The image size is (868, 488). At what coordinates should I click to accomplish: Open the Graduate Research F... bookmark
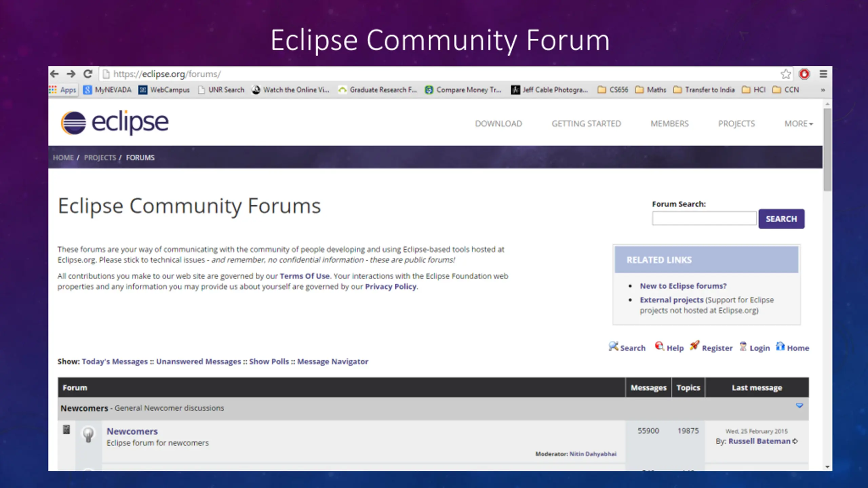pyautogui.click(x=378, y=90)
